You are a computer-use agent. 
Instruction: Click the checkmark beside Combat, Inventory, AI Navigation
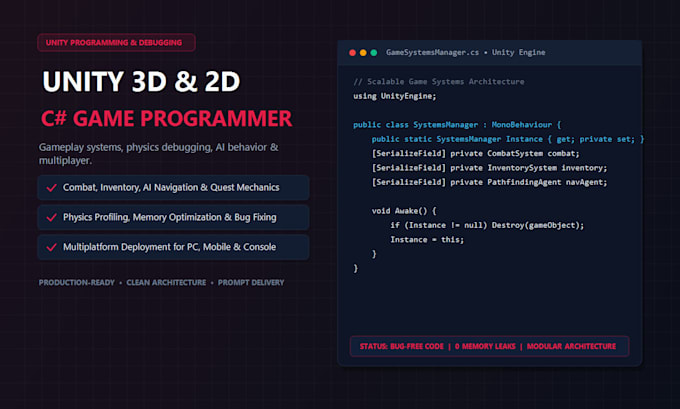(x=52, y=188)
